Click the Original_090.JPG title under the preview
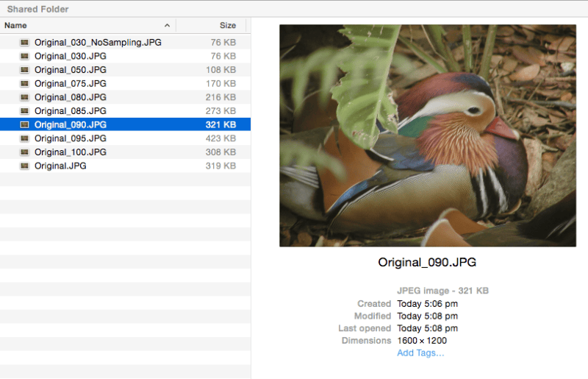The image size is (588, 379). coord(427,262)
